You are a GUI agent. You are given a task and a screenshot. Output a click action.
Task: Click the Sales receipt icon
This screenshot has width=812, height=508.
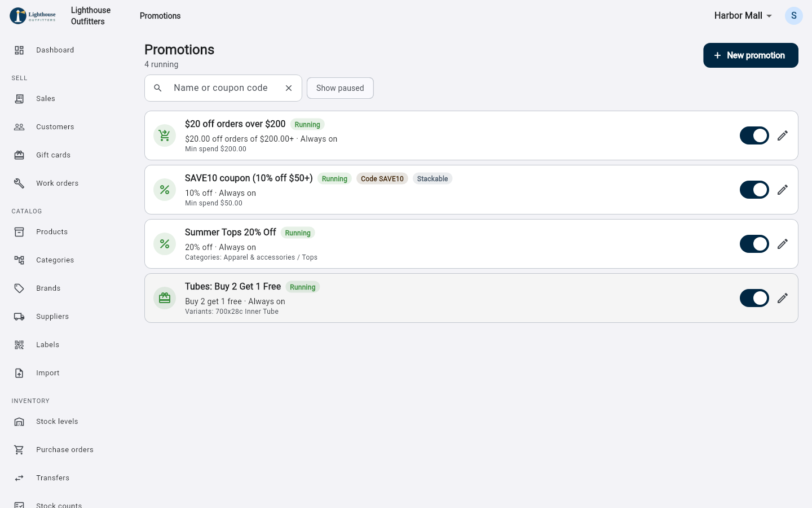click(19, 99)
